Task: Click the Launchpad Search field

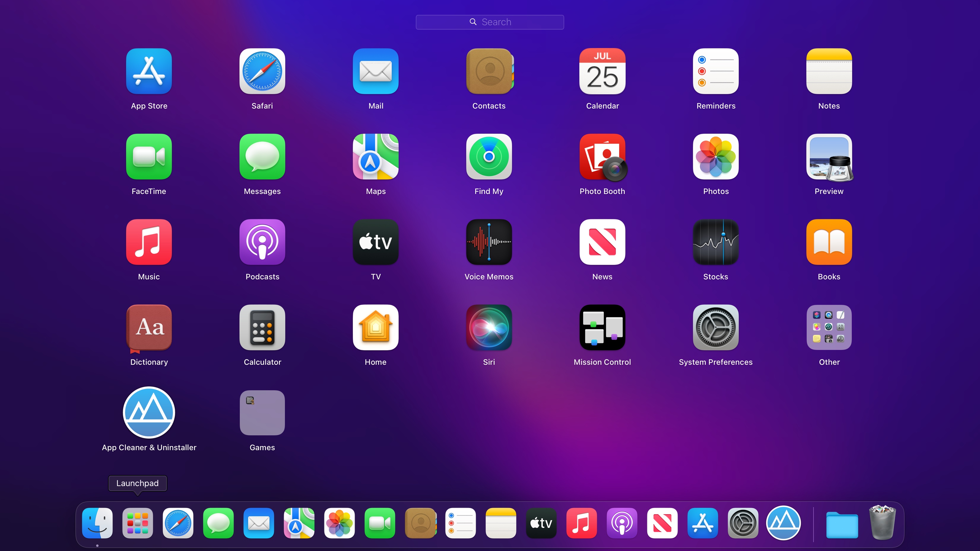Action: (x=490, y=22)
